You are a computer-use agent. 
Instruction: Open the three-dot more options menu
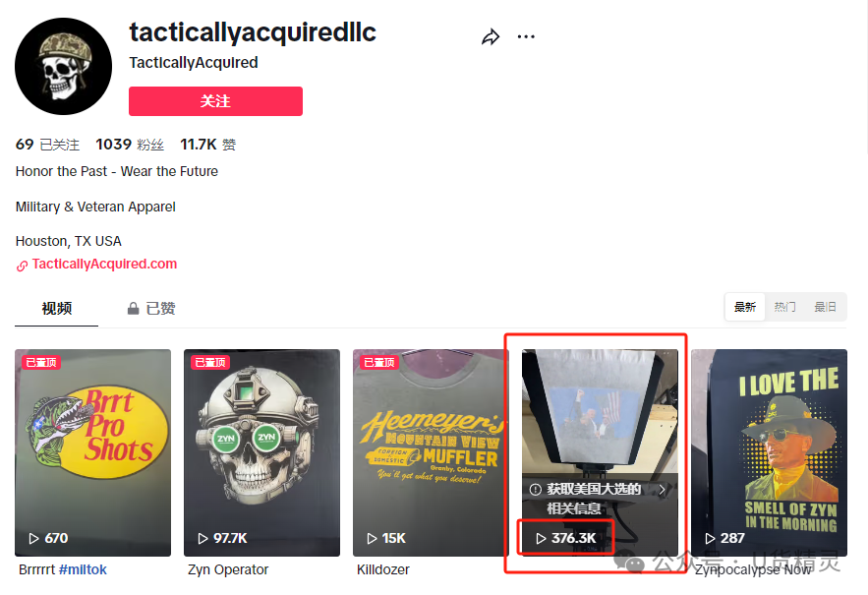[x=526, y=36]
